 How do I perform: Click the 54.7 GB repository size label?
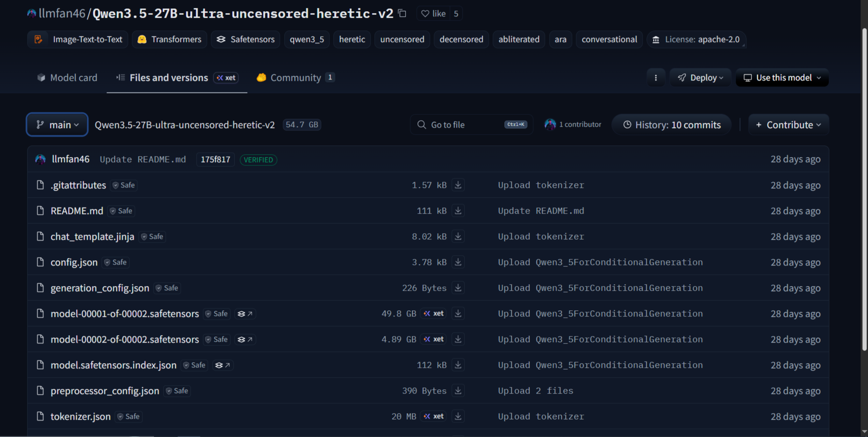click(302, 125)
